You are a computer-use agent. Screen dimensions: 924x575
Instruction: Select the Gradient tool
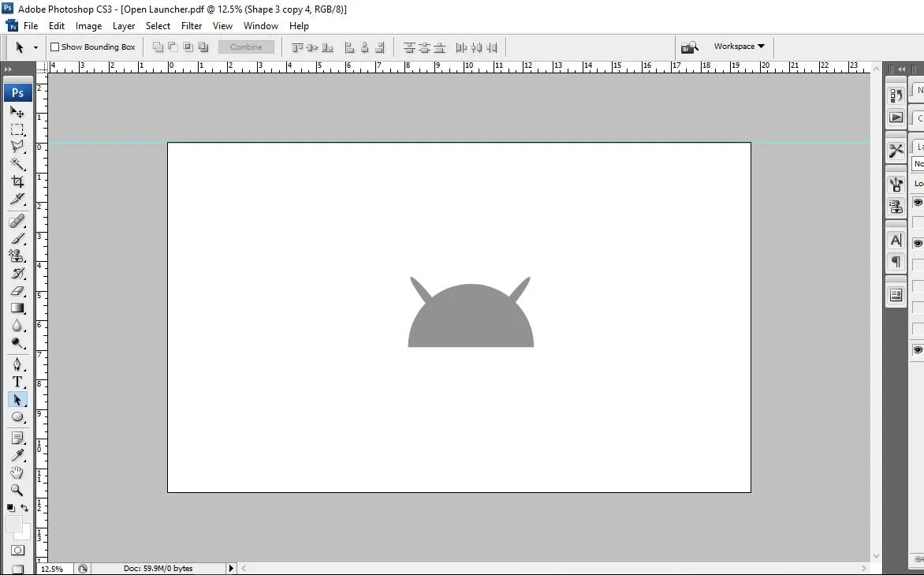pyautogui.click(x=17, y=308)
